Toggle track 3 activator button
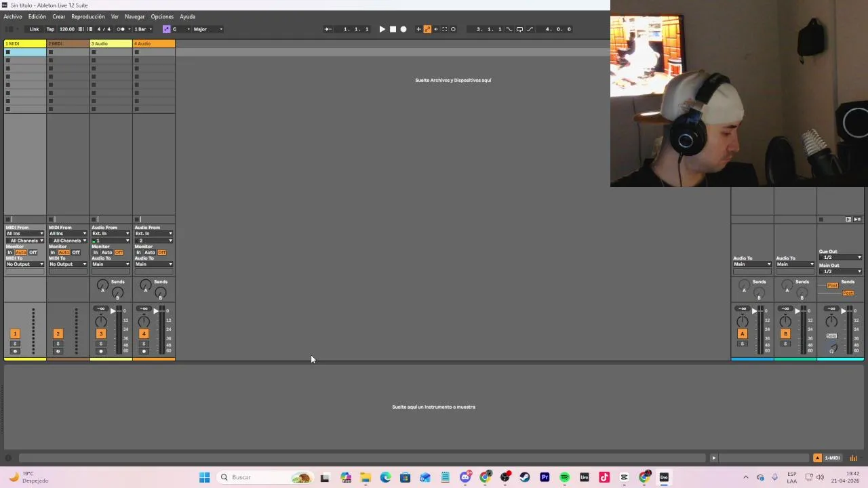Viewport: 868px width, 488px height. (x=100, y=333)
